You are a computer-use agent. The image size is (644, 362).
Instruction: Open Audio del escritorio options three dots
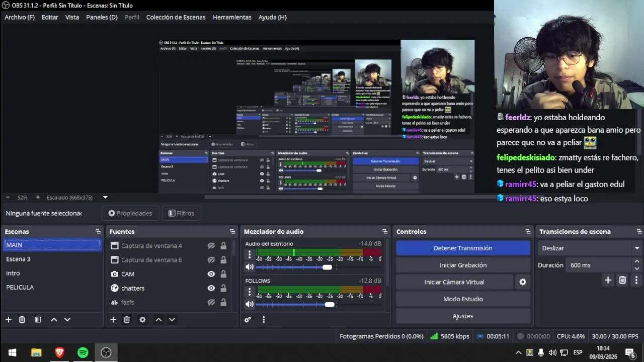pos(250,255)
